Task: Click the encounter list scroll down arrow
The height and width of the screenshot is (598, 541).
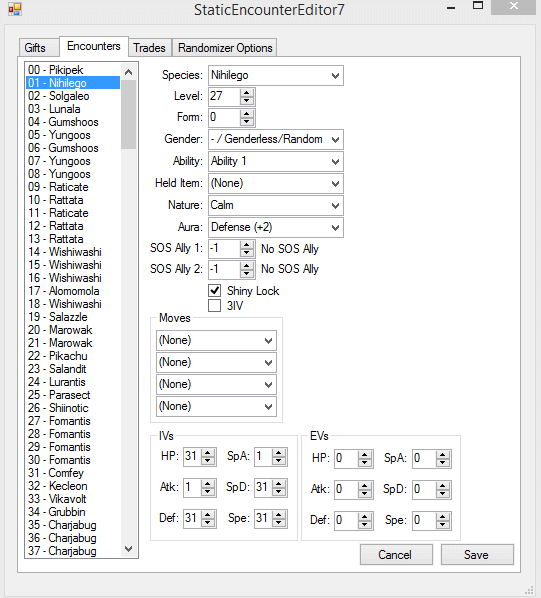Action: click(x=128, y=549)
